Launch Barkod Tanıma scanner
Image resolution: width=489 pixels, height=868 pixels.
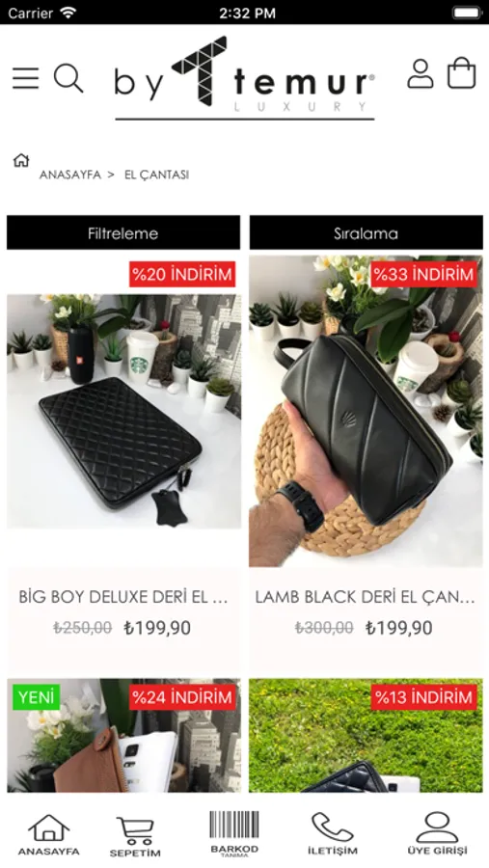234,834
